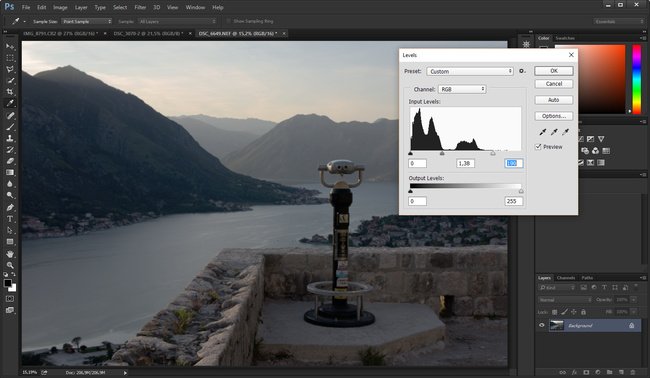
Task: Pick the white point eyedropper in Levels
Action: (x=565, y=132)
